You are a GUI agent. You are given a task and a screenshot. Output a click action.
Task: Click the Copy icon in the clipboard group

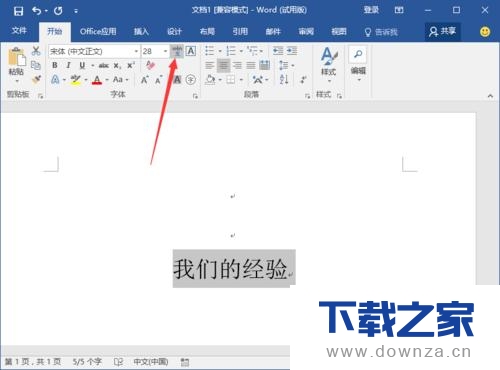point(36,65)
